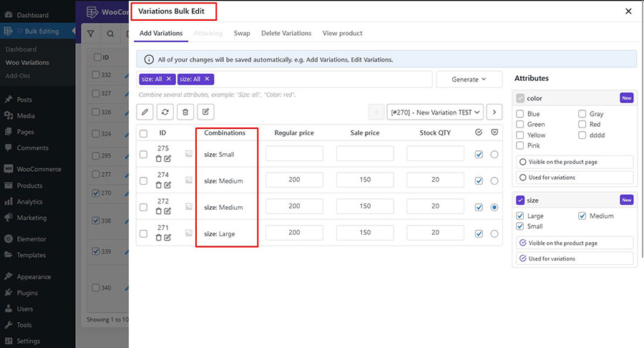Click stock quantity field for variation 271
This screenshot has width=644, height=348.
click(435, 232)
